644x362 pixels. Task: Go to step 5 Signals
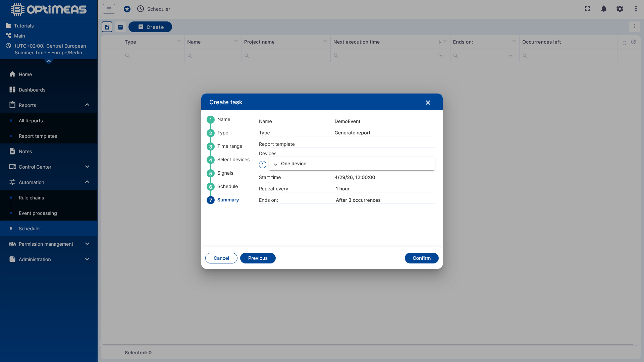coord(220,173)
